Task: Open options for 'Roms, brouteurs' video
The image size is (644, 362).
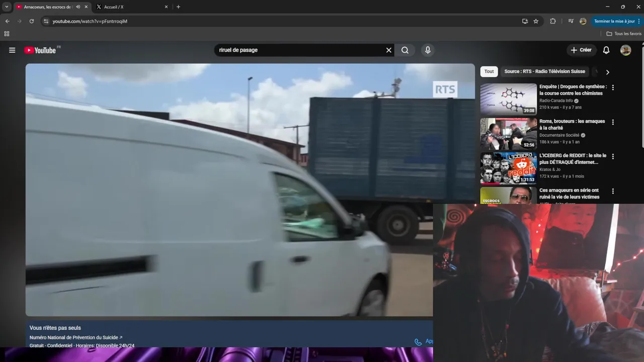Action: coord(613,122)
